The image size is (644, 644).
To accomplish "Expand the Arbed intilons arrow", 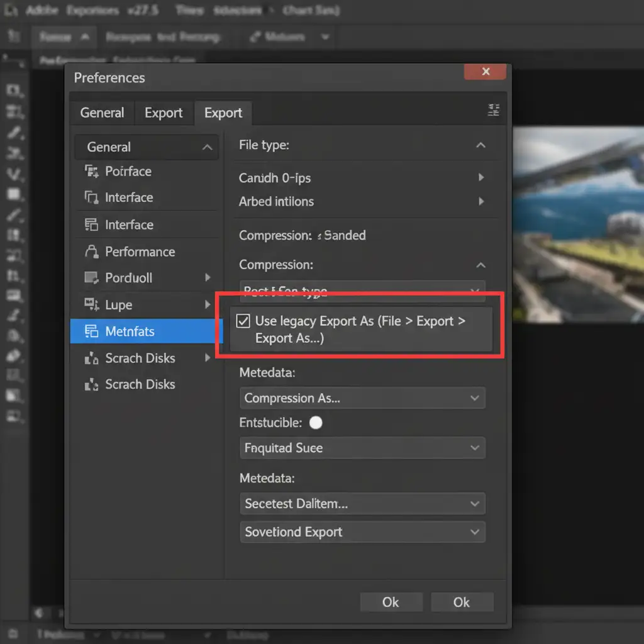I will [x=481, y=202].
